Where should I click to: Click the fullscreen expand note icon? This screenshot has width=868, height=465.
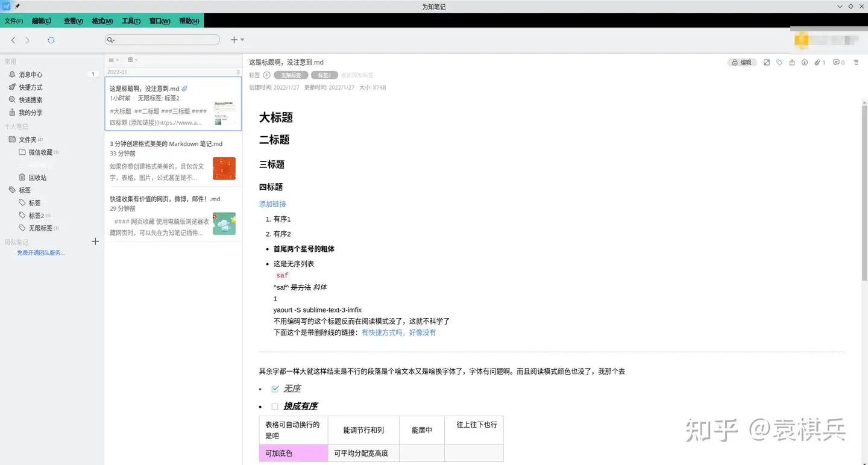pyautogui.click(x=767, y=63)
